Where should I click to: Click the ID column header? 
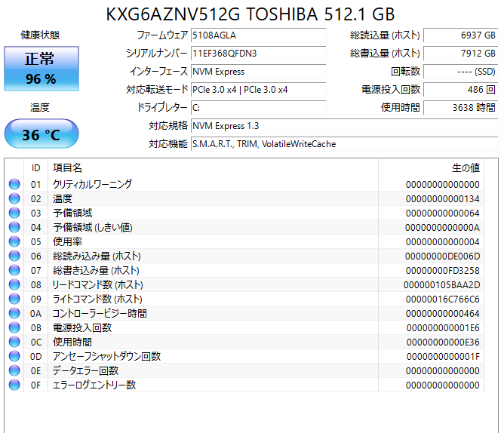(x=35, y=167)
